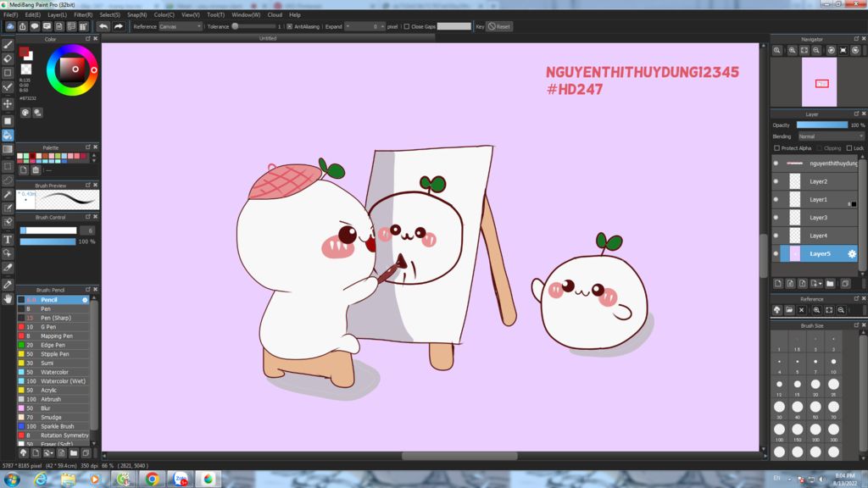Image resolution: width=868 pixels, height=488 pixels.
Task: Click the Redo arrow in the toolbar
Action: (x=119, y=26)
